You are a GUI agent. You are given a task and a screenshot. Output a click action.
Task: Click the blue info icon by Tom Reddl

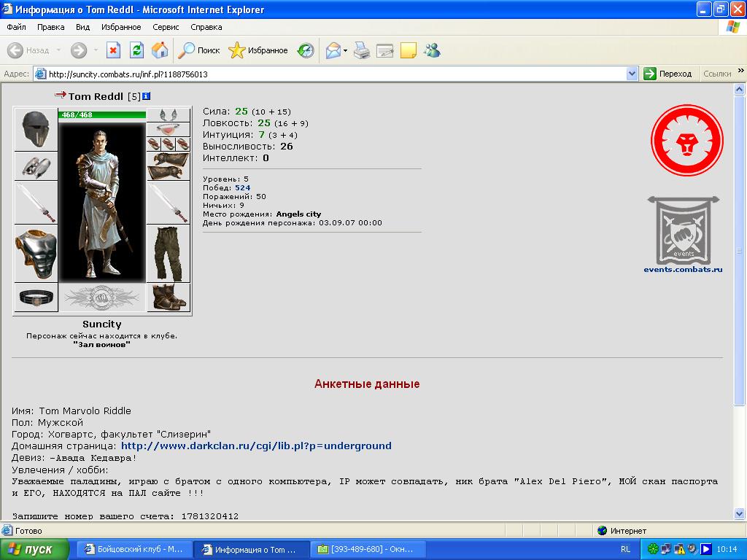pyautogui.click(x=146, y=96)
